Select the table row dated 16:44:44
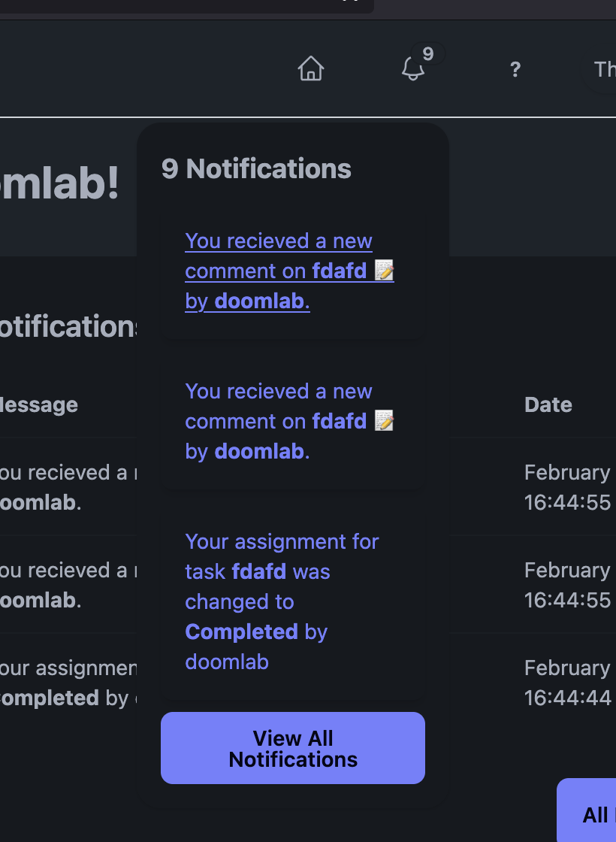This screenshot has width=616, height=842. 567,683
